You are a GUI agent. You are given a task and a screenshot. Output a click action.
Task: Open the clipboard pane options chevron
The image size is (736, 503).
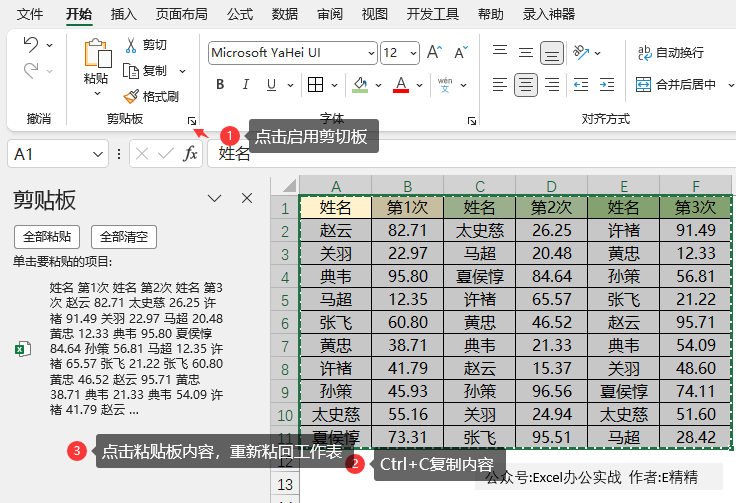pyautogui.click(x=215, y=198)
